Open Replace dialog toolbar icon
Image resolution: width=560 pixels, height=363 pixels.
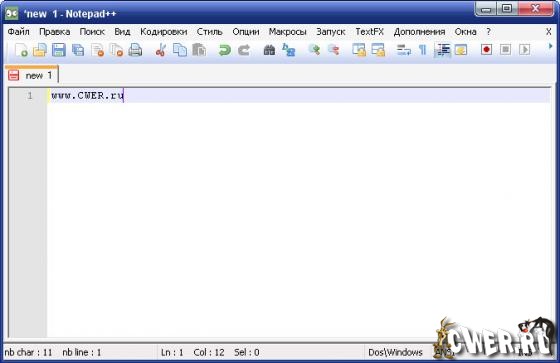coord(288,50)
